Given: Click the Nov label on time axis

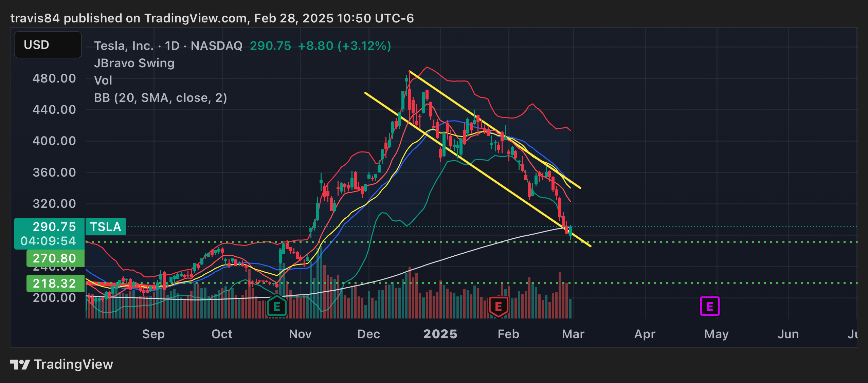Looking at the screenshot, I should [301, 334].
